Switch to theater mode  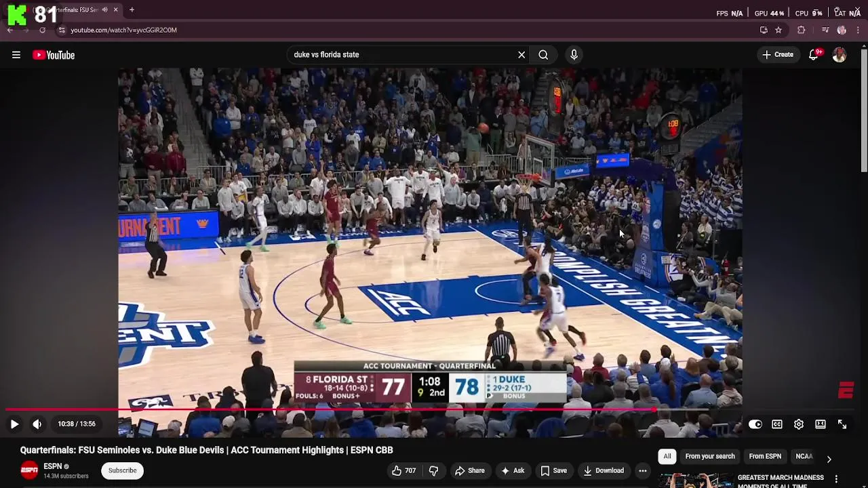point(821,424)
